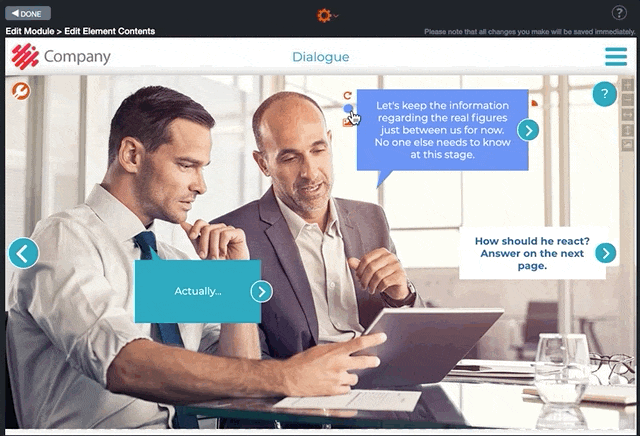Select the vertical resize arrows tool
This screenshot has width=640, height=436.
(x=627, y=130)
